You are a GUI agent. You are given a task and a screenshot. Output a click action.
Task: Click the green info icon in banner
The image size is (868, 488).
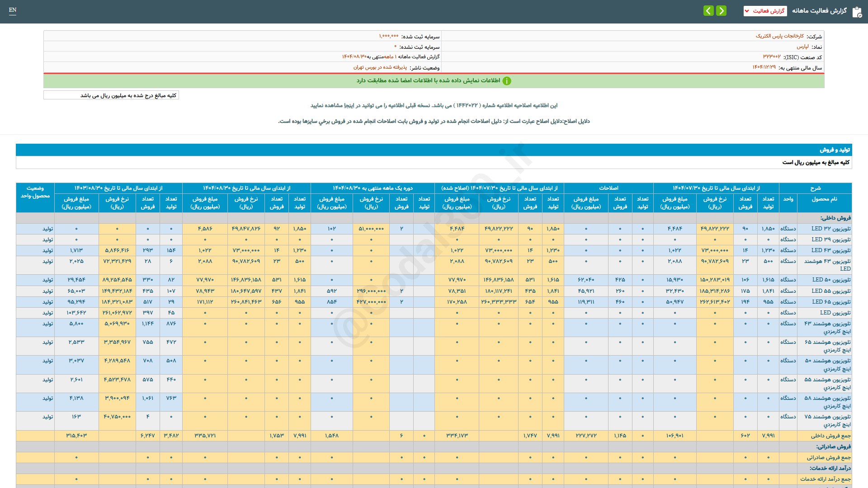point(507,81)
